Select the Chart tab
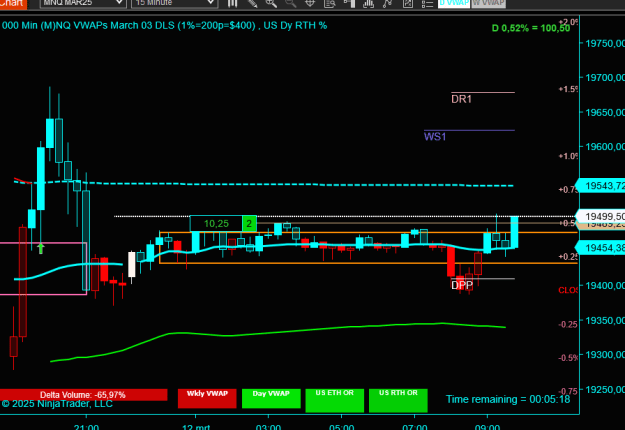Viewport: 625px width, 430px height. point(13,4)
